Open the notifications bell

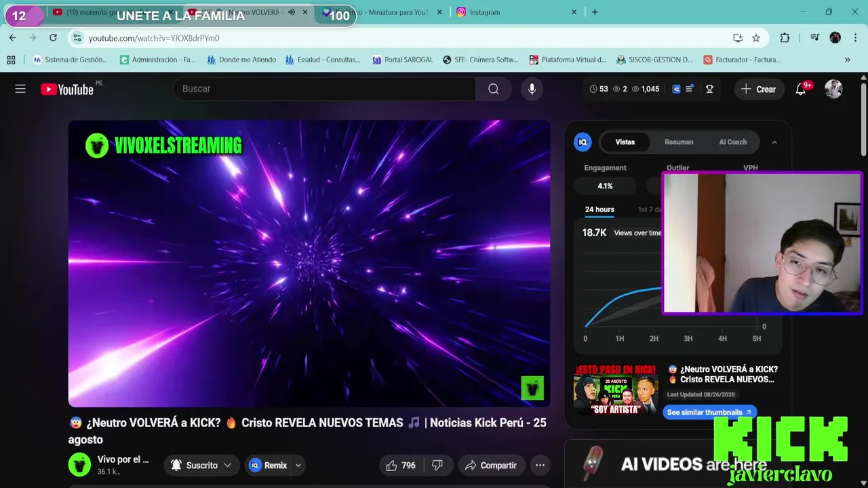point(801,89)
